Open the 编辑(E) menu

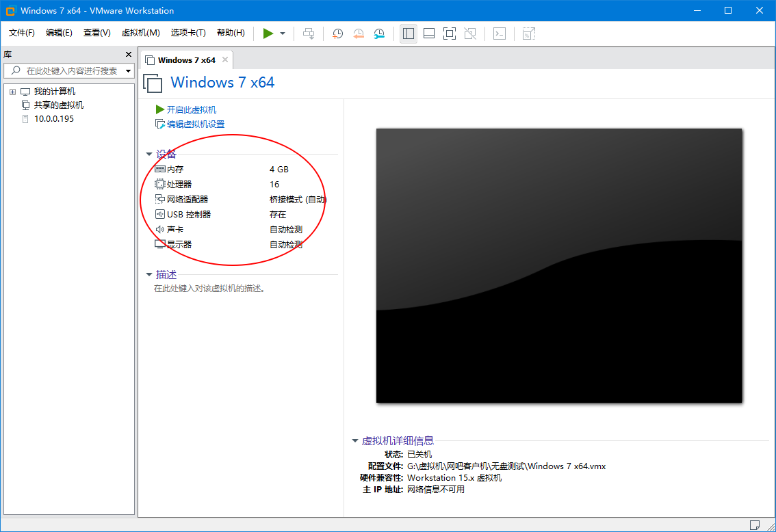(x=59, y=33)
